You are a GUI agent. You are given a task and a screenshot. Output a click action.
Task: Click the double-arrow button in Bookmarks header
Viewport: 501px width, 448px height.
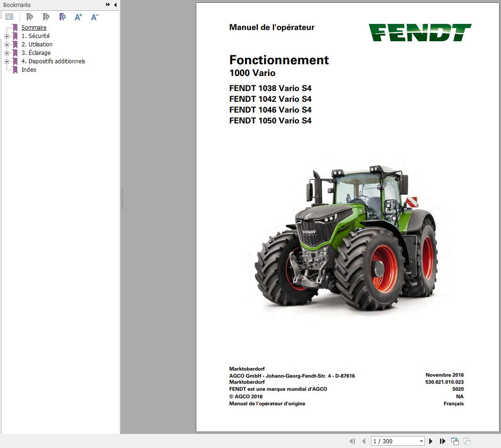point(108,5)
